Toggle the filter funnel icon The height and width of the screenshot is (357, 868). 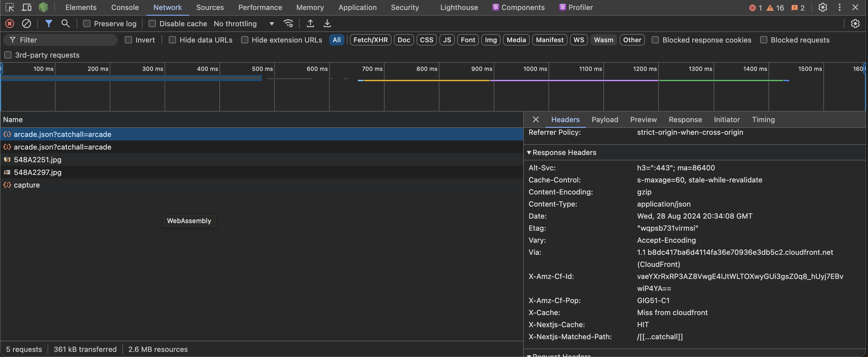click(x=49, y=24)
